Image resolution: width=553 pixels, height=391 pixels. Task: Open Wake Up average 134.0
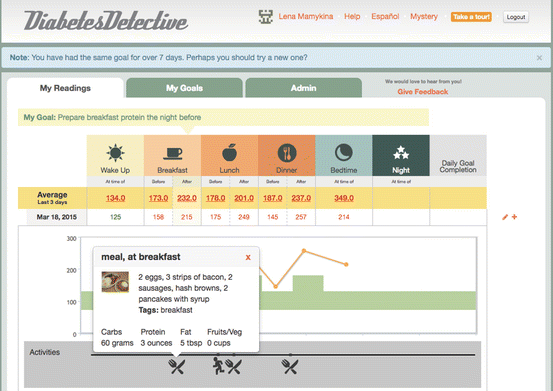coord(115,198)
